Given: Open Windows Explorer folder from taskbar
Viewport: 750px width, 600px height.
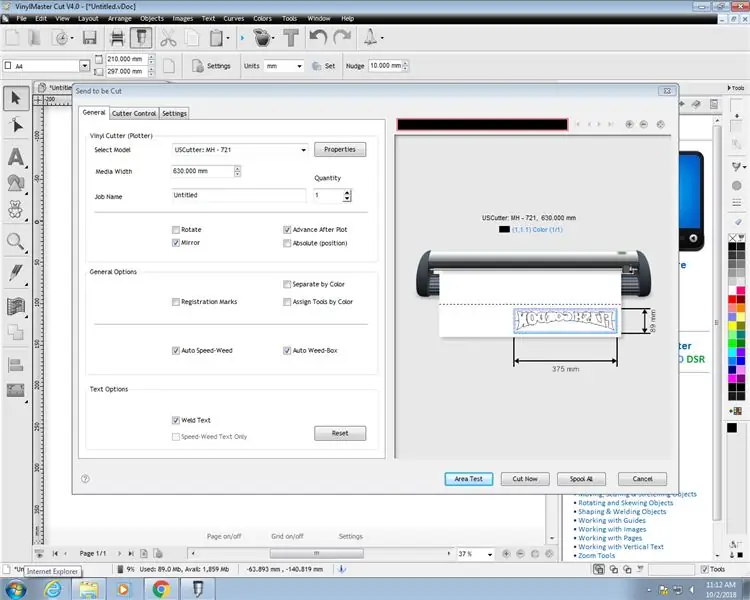Looking at the screenshot, I should tap(88, 589).
